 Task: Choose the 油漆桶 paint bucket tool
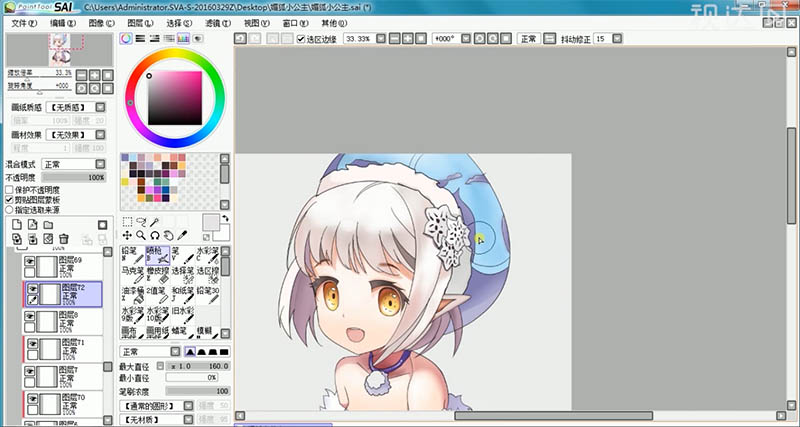132,295
